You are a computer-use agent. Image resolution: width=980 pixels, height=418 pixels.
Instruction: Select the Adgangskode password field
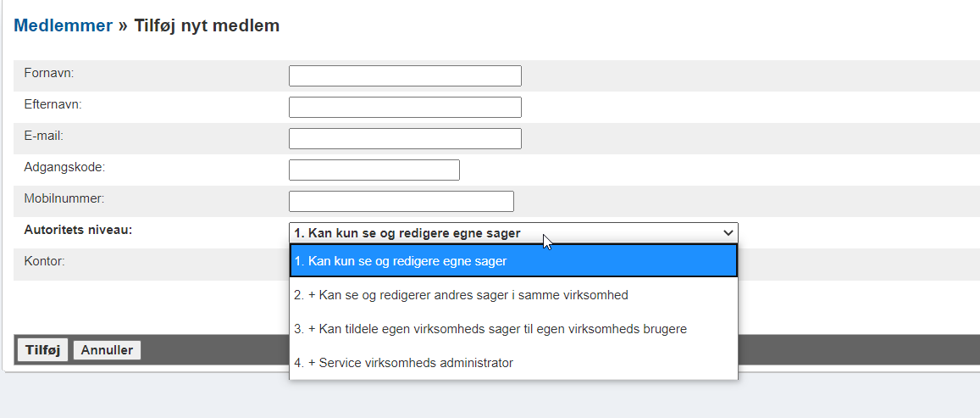pos(374,170)
